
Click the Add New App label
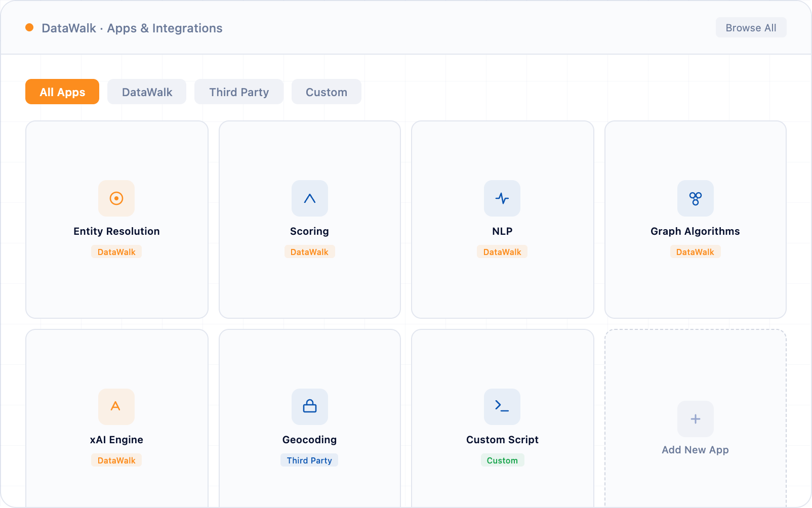696,450
